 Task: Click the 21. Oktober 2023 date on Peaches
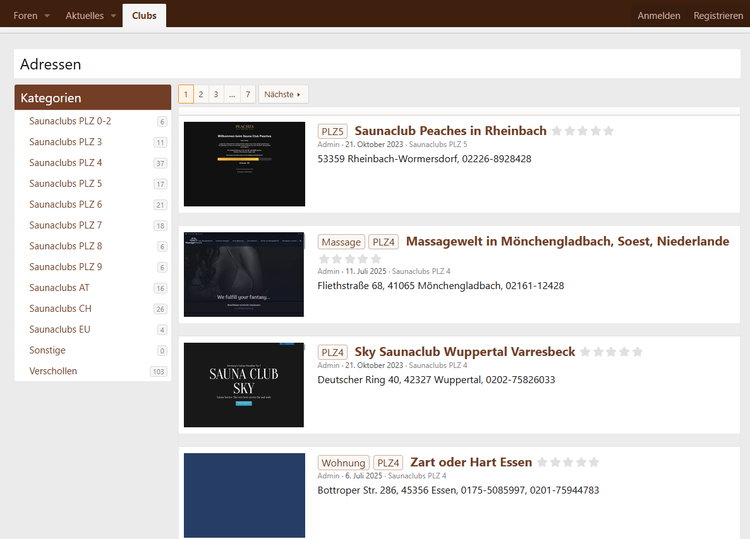click(374, 144)
